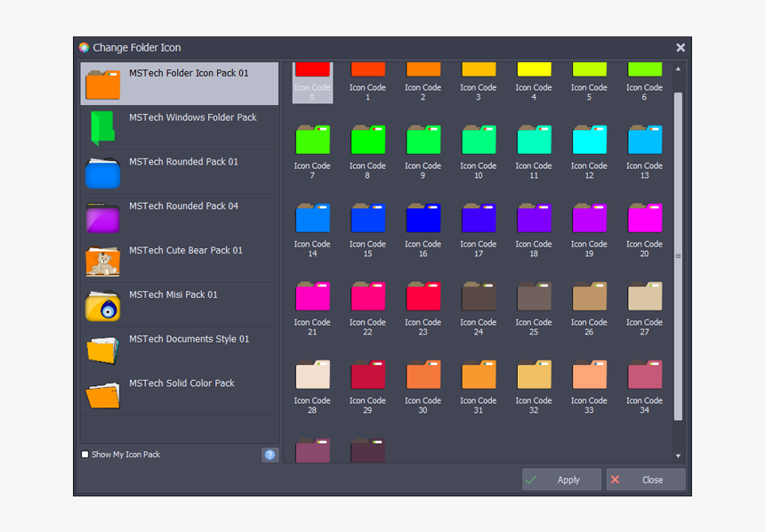765x532 pixels.
Task: Click the blue MSTech Rounded Pack 01 icon
Action: 102,171
